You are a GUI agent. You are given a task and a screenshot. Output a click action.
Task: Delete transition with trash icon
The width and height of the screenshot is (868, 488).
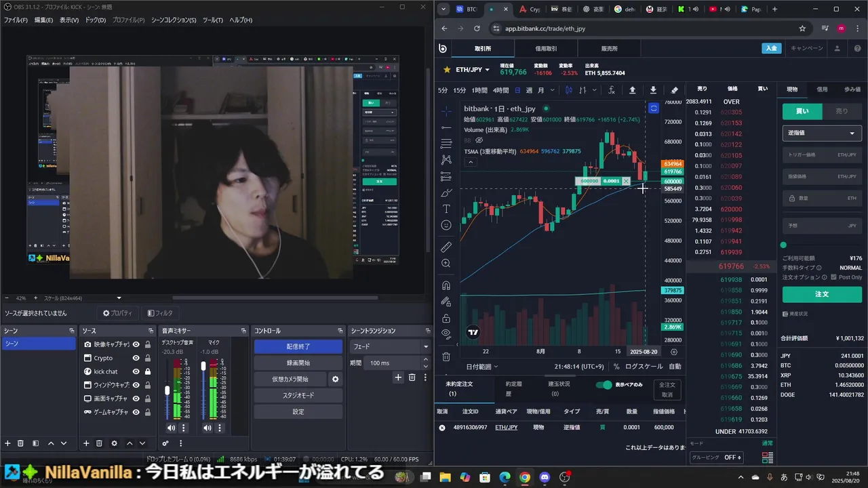point(412,378)
